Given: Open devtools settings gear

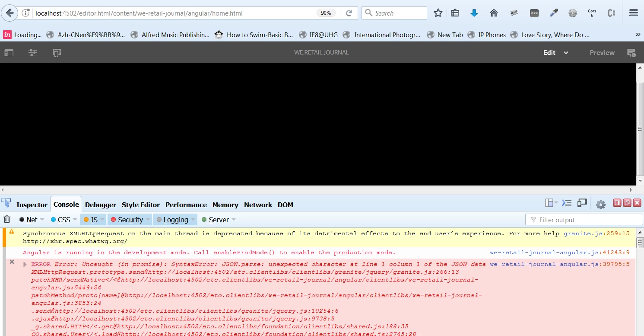Looking at the screenshot, I should tap(601, 204).
